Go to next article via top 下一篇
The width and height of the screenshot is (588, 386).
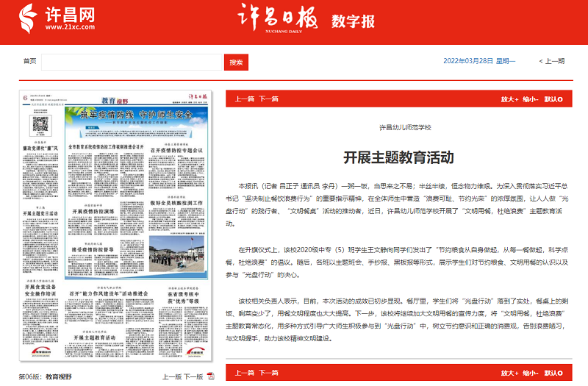[268, 99]
